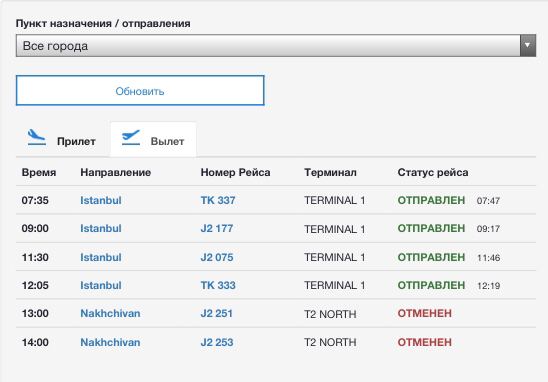Click ОТПРАВЛЕН status for flight J2 177
The height and width of the screenshot is (382, 548).
click(x=431, y=228)
